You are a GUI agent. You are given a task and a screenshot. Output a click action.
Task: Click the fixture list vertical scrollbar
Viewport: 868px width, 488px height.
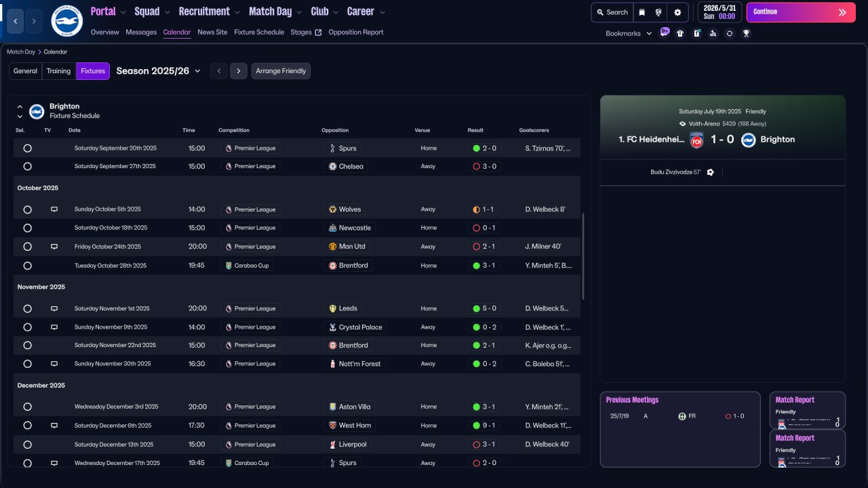(x=582, y=256)
